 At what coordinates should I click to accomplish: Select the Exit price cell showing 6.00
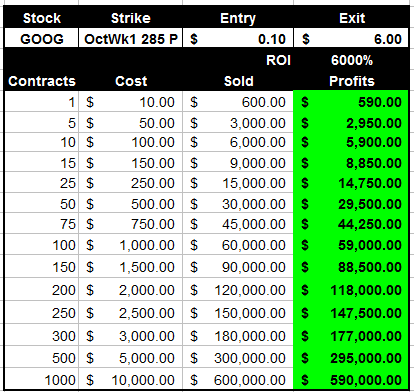351,39
